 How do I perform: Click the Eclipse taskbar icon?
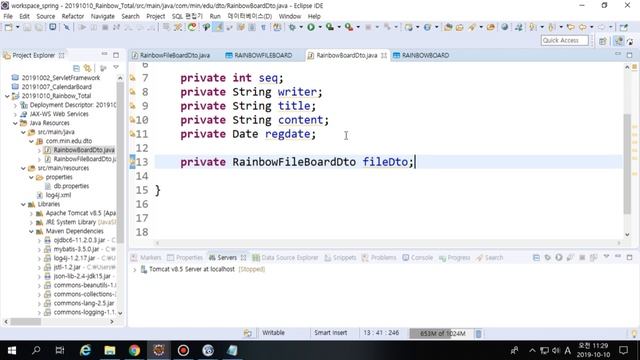click(x=159, y=350)
